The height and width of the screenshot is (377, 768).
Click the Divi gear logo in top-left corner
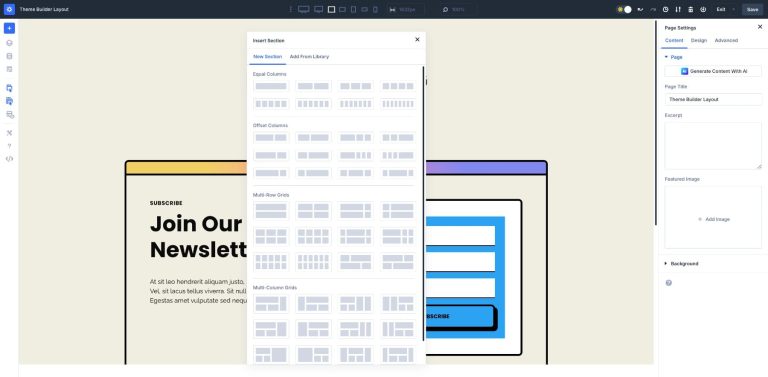coord(9,9)
